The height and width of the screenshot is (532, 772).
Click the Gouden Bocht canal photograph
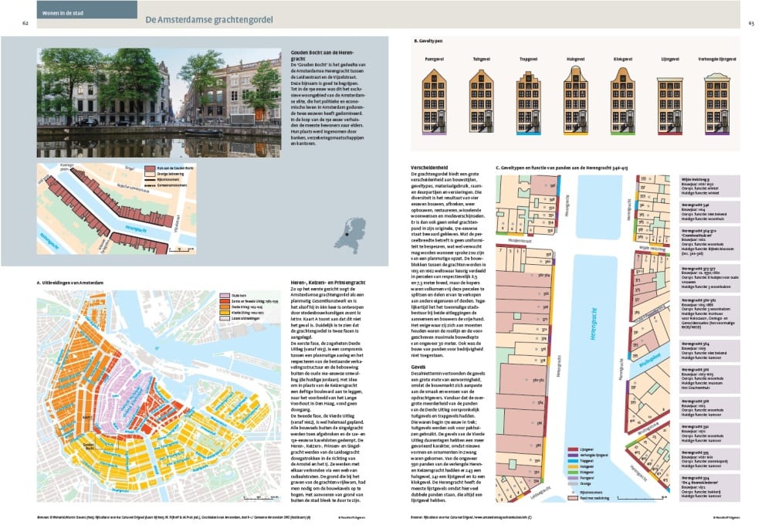point(159,103)
